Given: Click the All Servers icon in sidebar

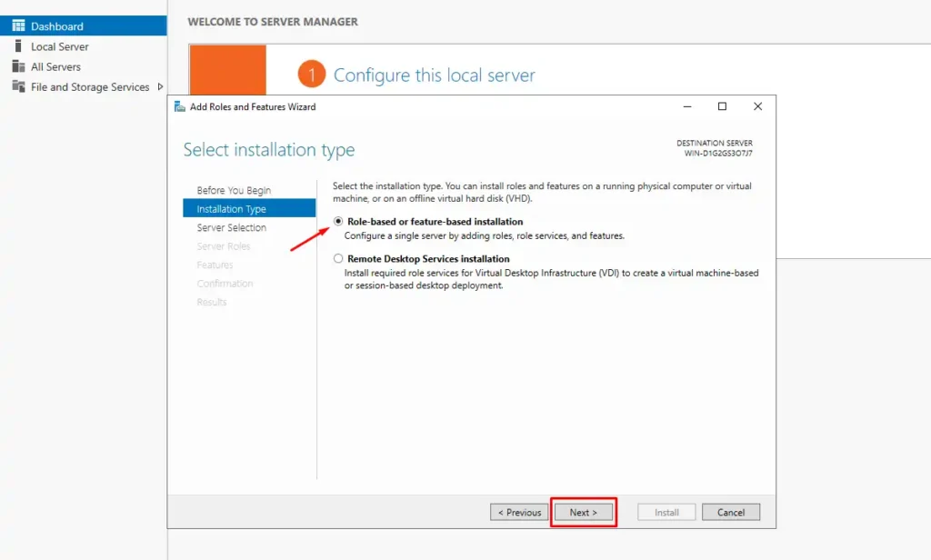Looking at the screenshot, I should pyautogui.click(x=18, y=66).
